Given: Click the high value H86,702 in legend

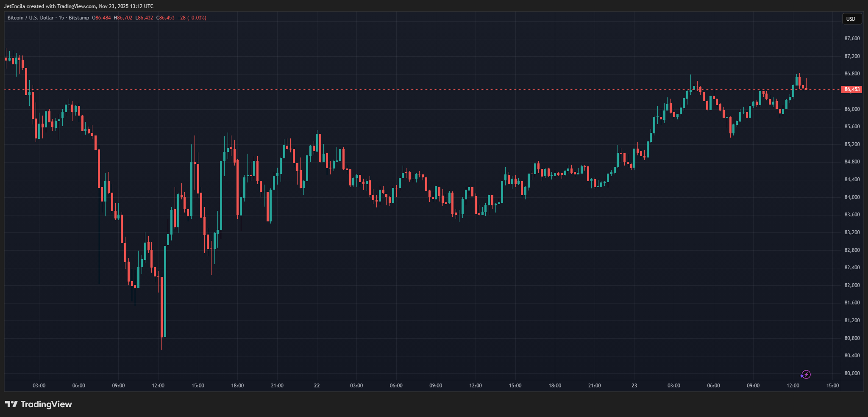Looking at the screenshot, I should pyautogui.click(x=123, y=18).
